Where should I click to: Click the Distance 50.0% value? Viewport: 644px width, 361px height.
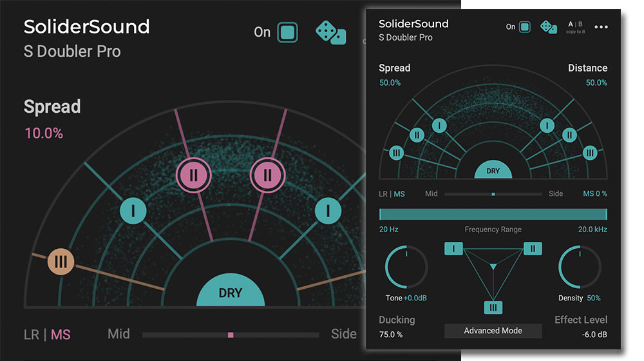[x=596, y=83]
